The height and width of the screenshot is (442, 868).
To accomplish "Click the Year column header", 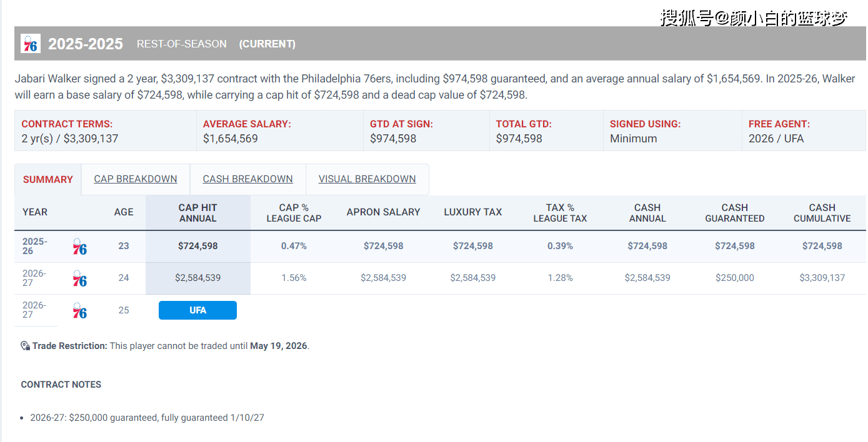I will click(x=35, y=212).
